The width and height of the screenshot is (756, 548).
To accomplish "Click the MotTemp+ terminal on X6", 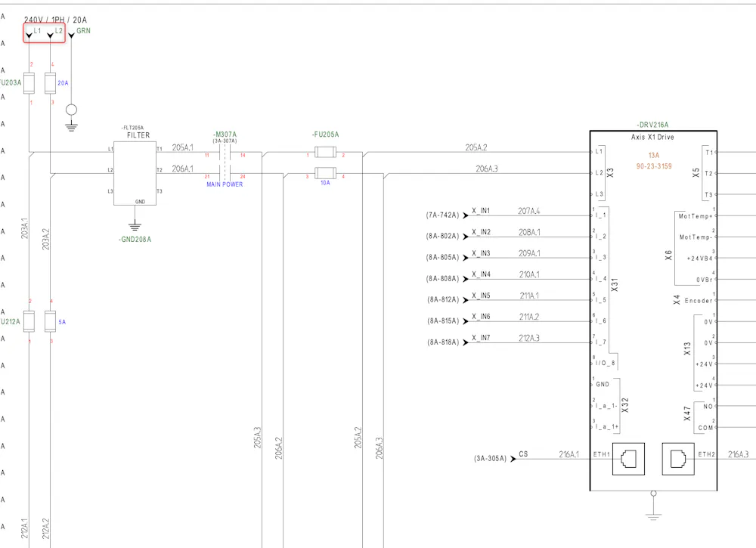I will click(x=696, y=216).
